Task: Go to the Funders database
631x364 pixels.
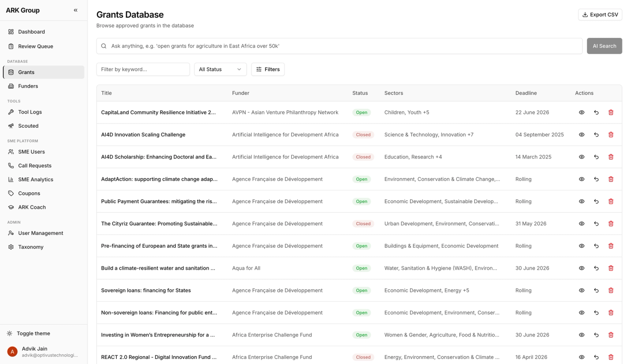Action: pyautogui.click(x=43, y=86)
